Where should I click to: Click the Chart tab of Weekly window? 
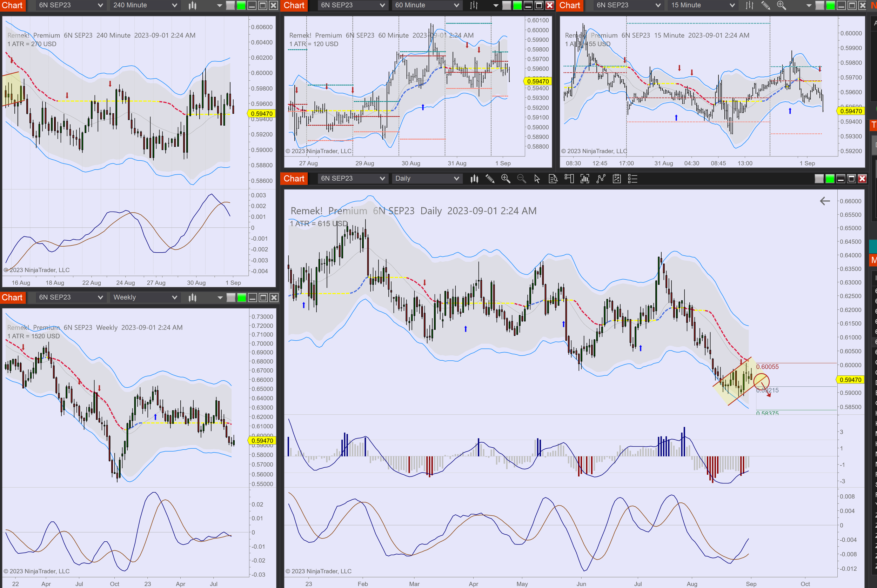click(x=12, y=298)
